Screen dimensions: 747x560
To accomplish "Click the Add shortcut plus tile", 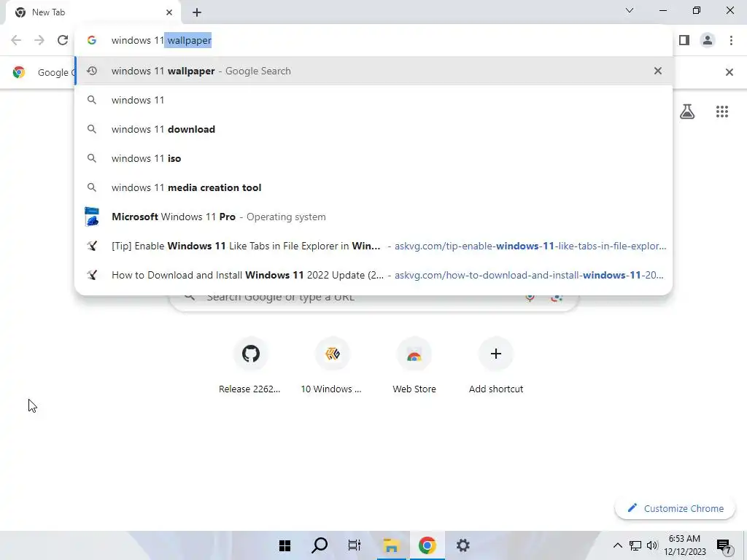I will 495,367.
